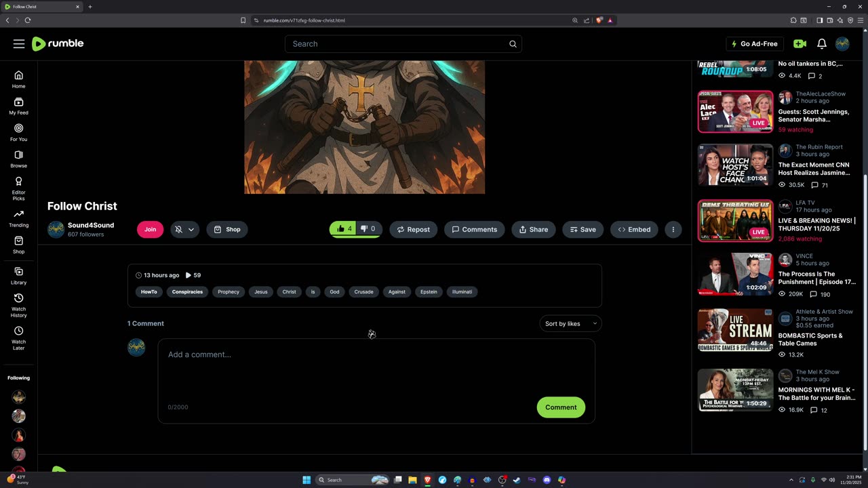Open the notifications bell in the header

[821, 44]
